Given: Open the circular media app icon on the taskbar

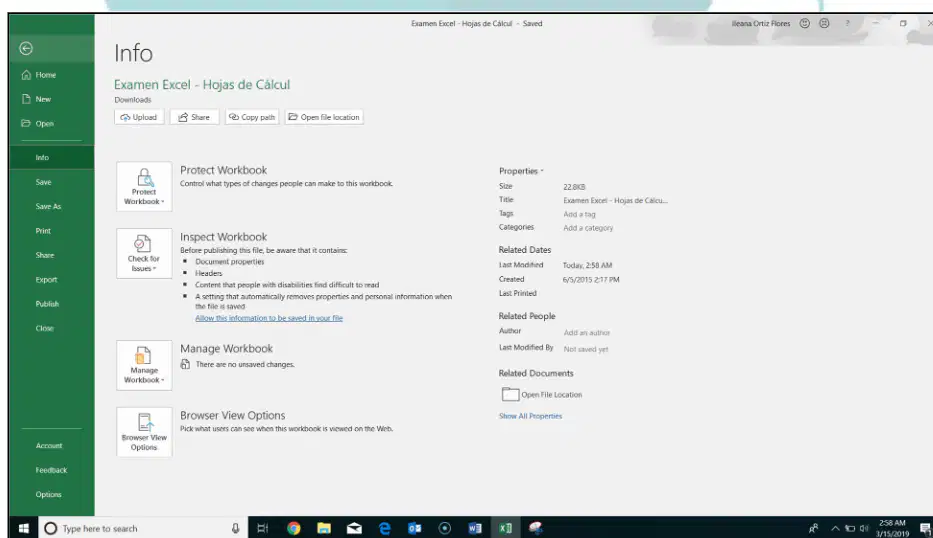Looking at the screenshot, I should (444, 528).
